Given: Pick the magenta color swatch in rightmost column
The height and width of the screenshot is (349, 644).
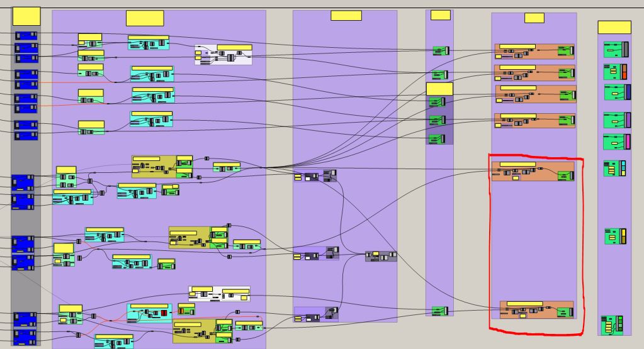Looking at the screenshot, I should [628, 141].
